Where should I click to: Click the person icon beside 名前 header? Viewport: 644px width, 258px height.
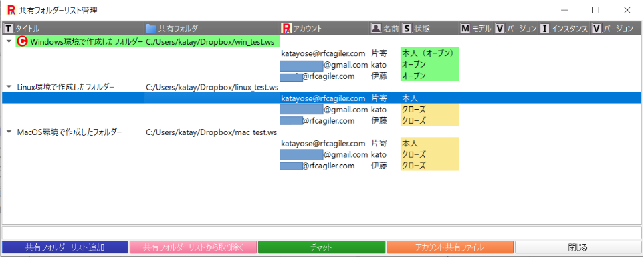click(x=377, y=28)
